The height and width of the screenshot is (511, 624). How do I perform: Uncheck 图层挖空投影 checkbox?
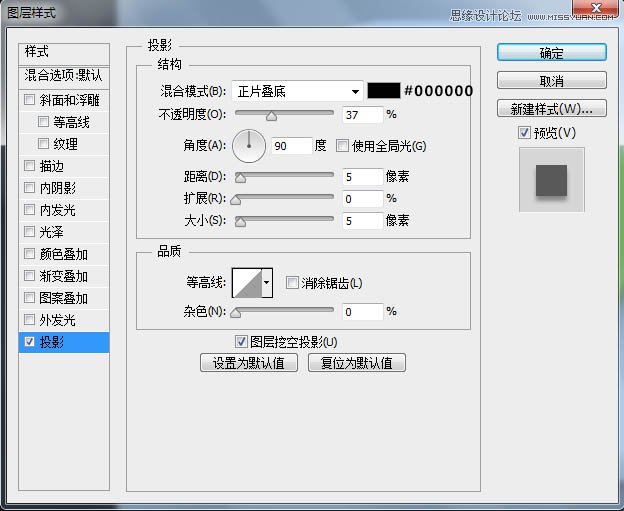tap(240, 341)
